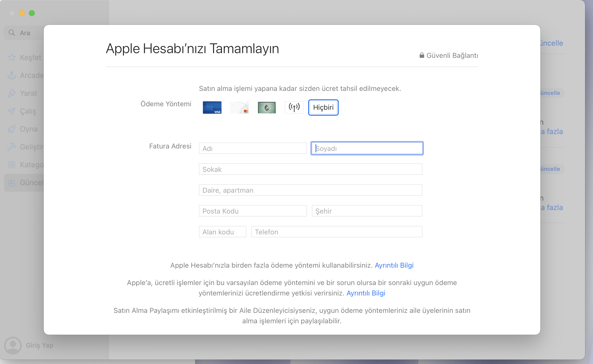Viewport: 593px width, 364px height.
Task: Open Oyna in App Store sidebar
Action: click(24, 129)
